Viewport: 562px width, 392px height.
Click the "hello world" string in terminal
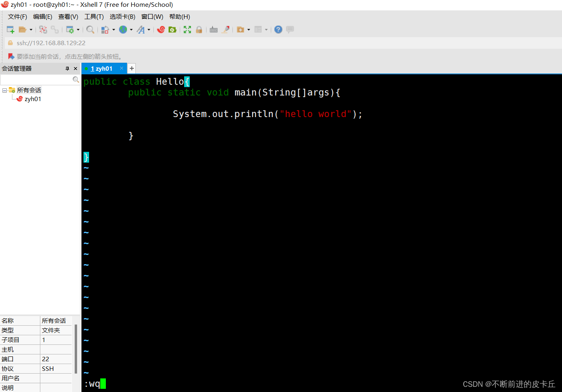coord(316,114)
